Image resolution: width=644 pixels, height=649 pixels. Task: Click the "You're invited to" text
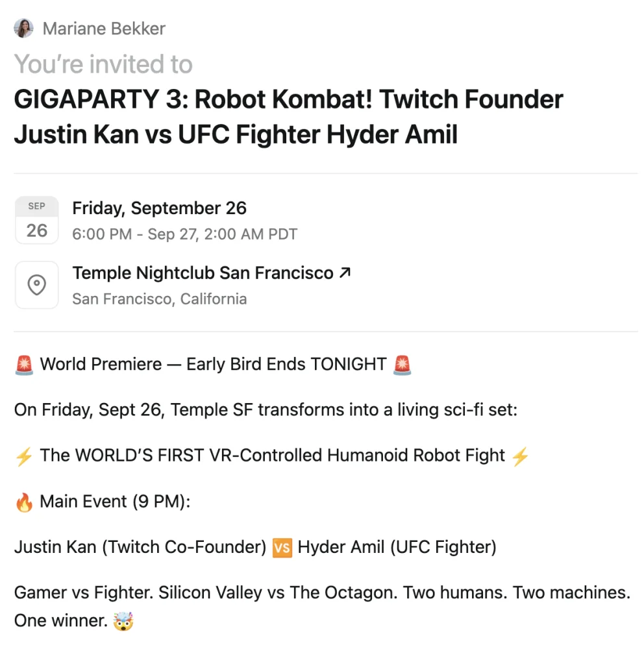(103, 64)
